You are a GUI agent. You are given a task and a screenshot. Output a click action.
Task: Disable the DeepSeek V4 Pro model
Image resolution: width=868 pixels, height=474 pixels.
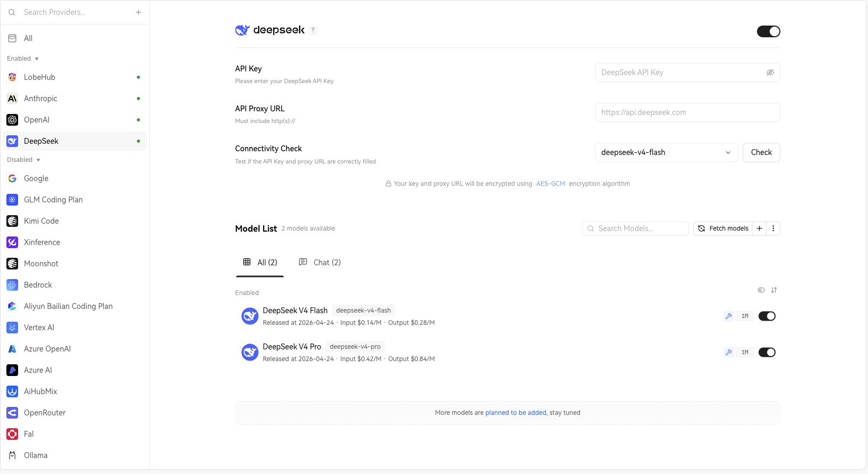pyautogui.click(x=767, y=353)
